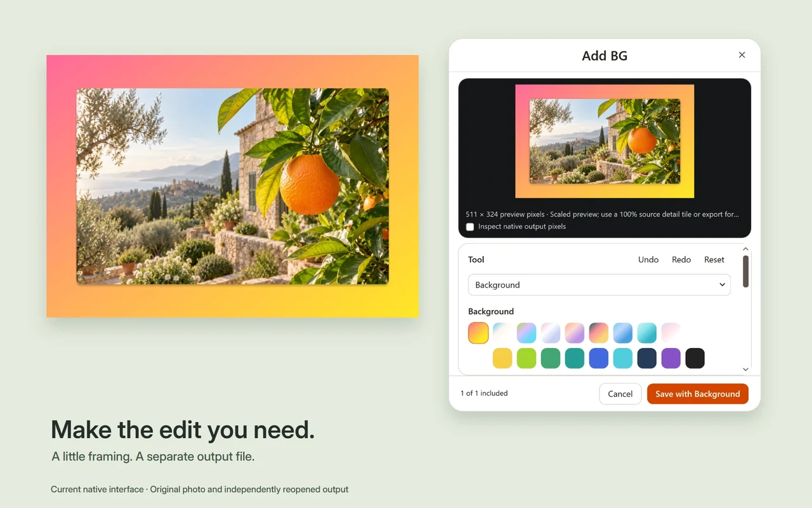
Task: Click 'A little framing. A separate output file.' text
Action: pyautogui.click(x=153, y=457)
